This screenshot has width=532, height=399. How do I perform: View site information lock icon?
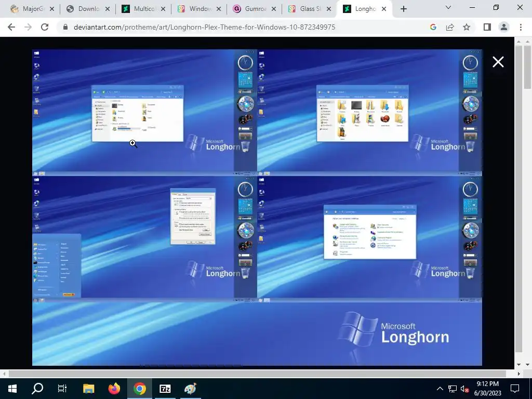click(65, 27)
